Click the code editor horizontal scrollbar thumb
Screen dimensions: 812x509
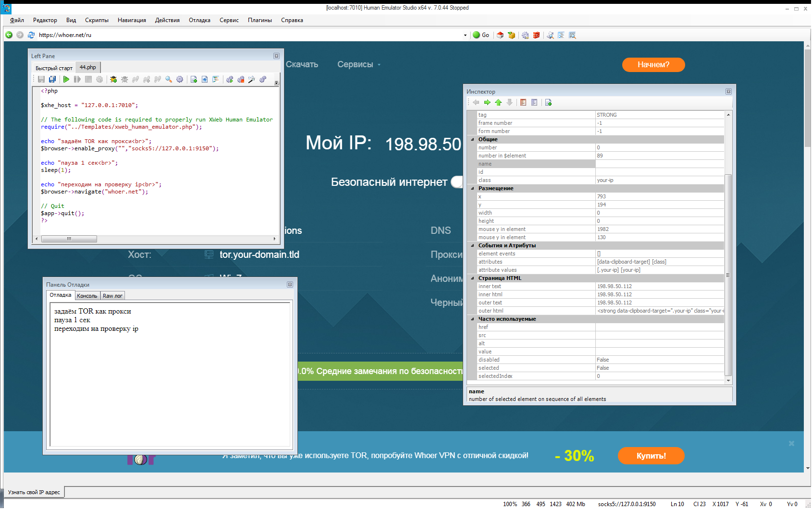click(x=69, y=239)
